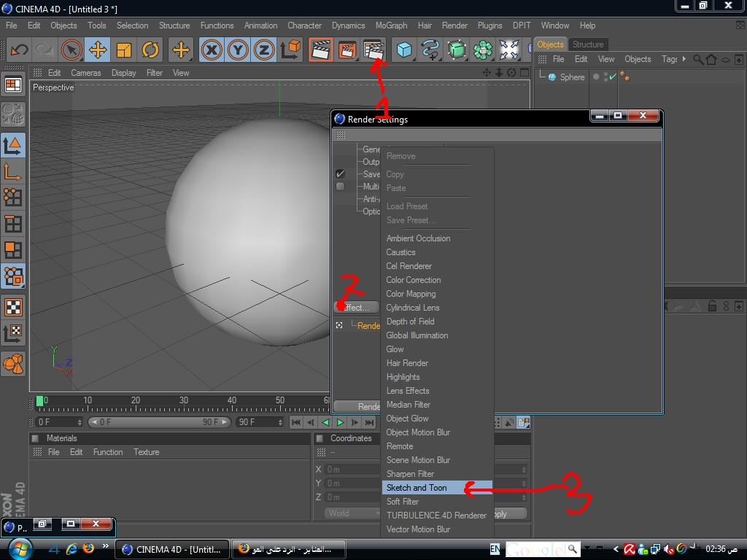Open the Coordinates panel grip menu
This screenshot has height=560, width=747.
point(322,452)
